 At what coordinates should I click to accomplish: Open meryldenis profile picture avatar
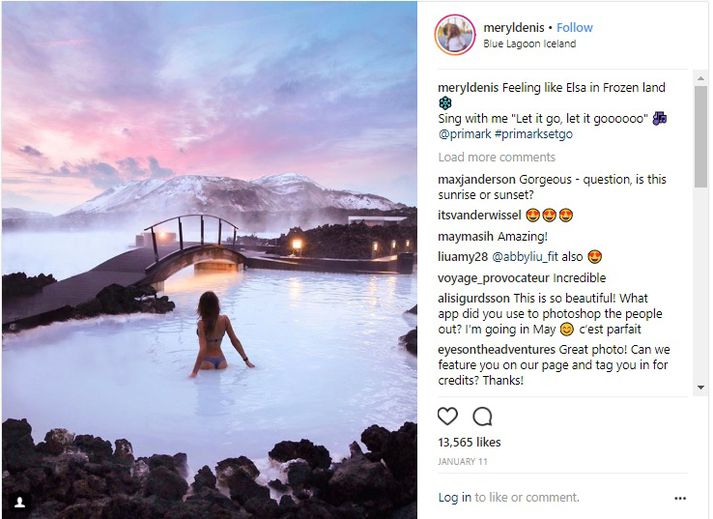454,35
